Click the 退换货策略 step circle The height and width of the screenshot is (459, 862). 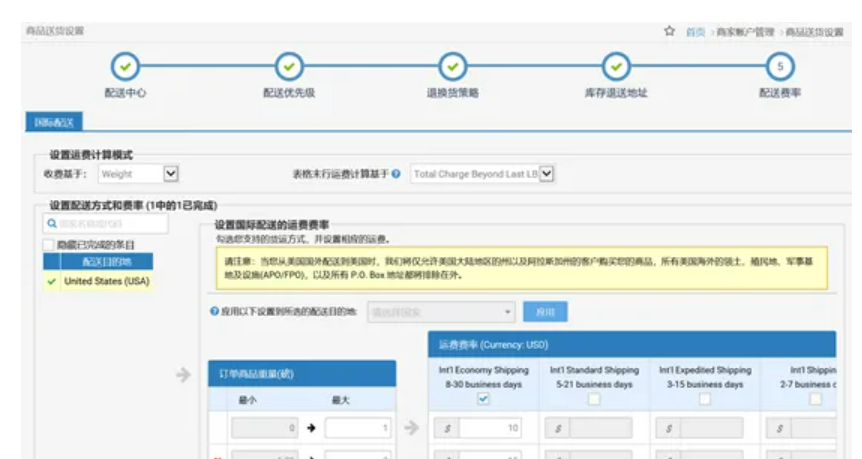click(x=452, y=67)
